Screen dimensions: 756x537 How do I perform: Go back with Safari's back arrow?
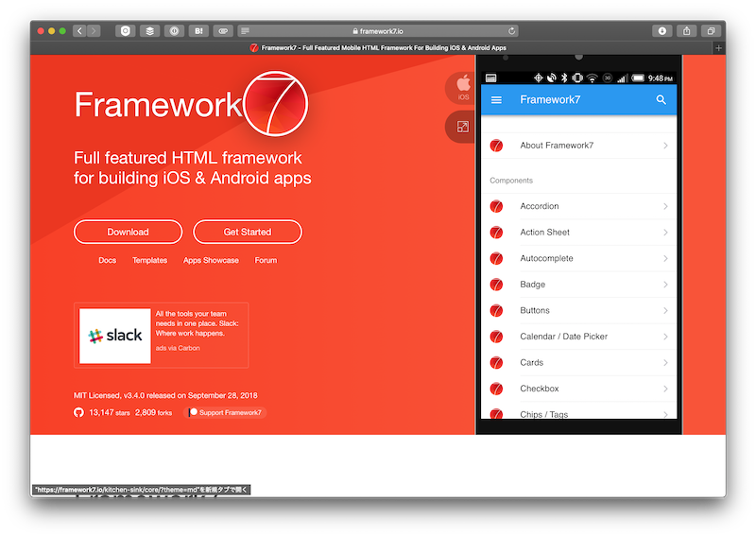(x=79, y=31)
